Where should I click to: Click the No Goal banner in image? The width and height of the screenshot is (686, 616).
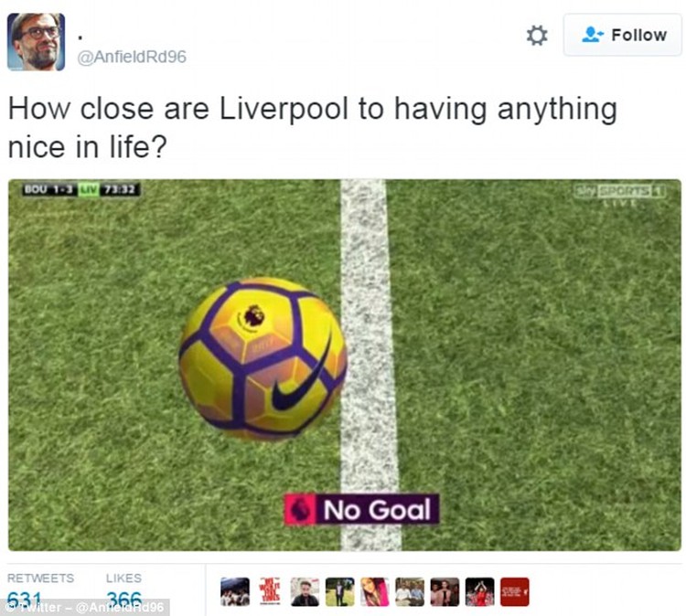point(361,509)
